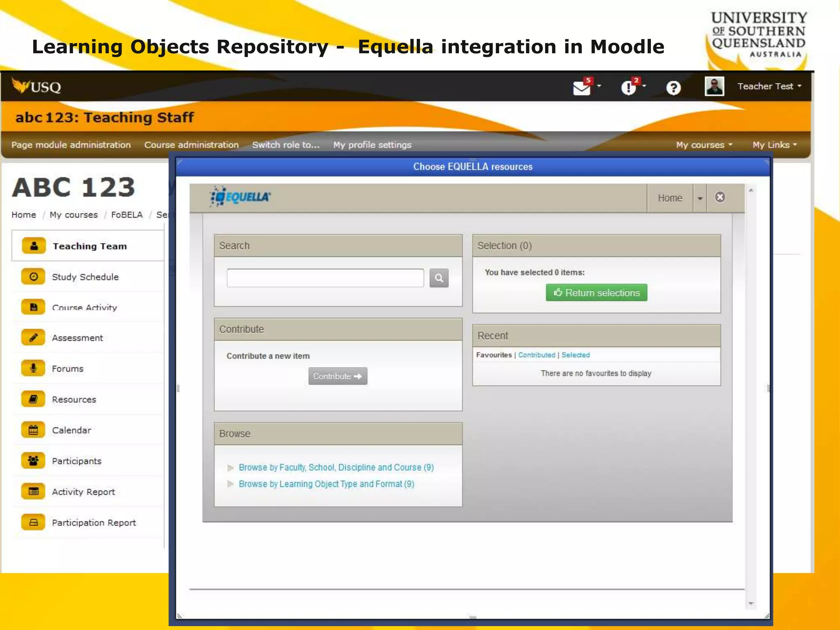This screenshot has height=630, width=840.
Task: Open dropdown arrow next to EQUELLA Home
Action: coord(700,199)
